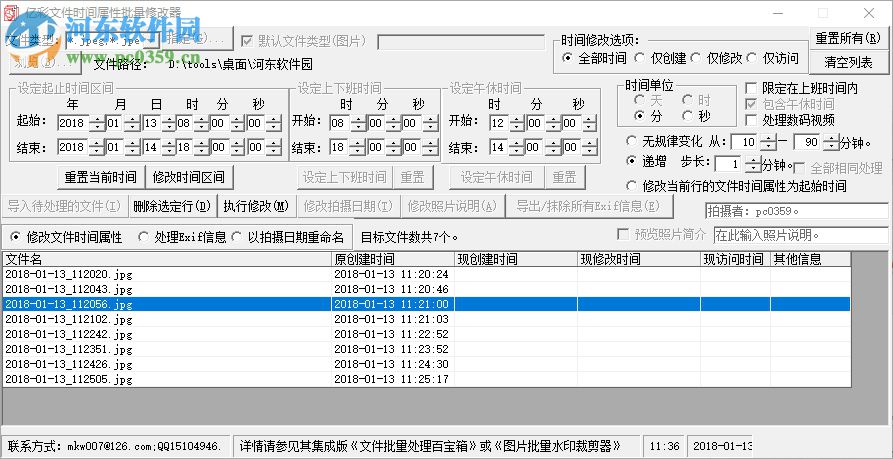Click the spinner beside start hour 08
The width and height of the screenshot is (893, 459).
click(x=202, y=123)
